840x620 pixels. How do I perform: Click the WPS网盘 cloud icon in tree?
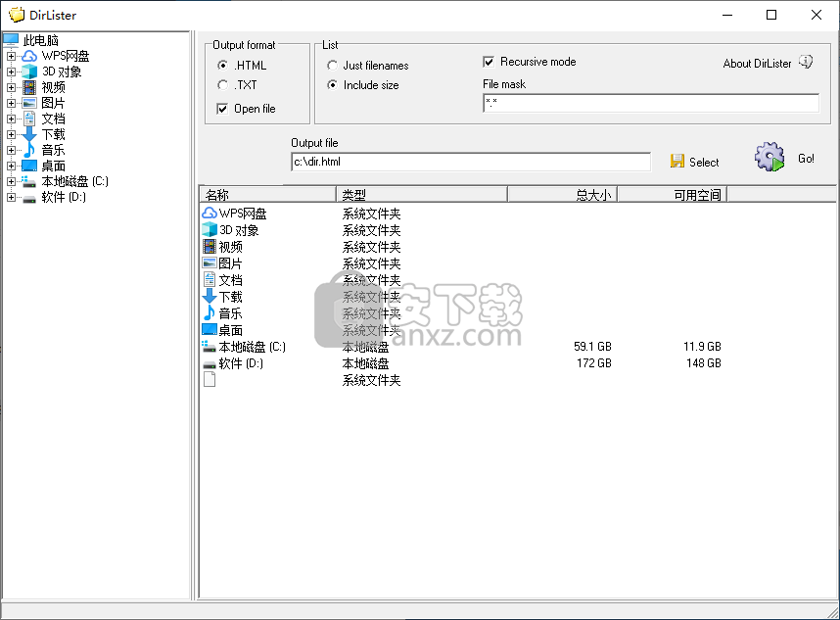coord(29,56)
